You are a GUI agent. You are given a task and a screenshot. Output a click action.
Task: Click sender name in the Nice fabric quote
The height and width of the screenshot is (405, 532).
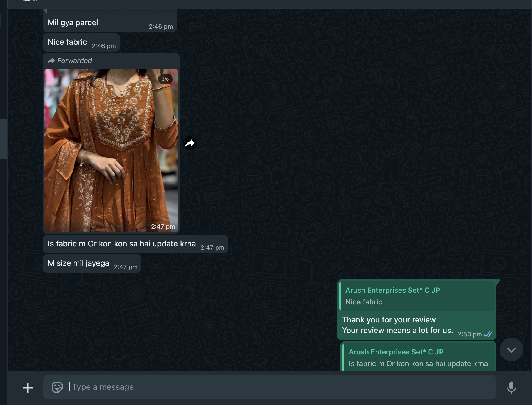tap(392, 290)
